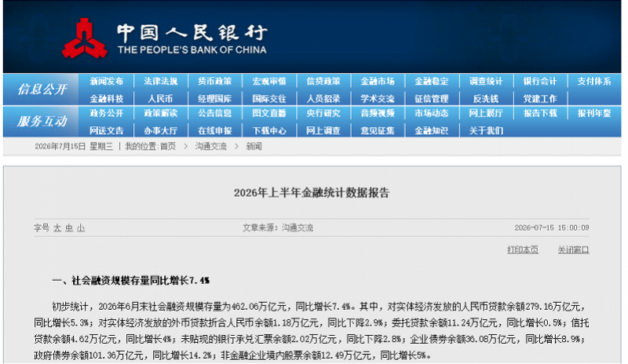Open 在线申报 service
This screenshot has width=628, height=364.
[214, 130]
